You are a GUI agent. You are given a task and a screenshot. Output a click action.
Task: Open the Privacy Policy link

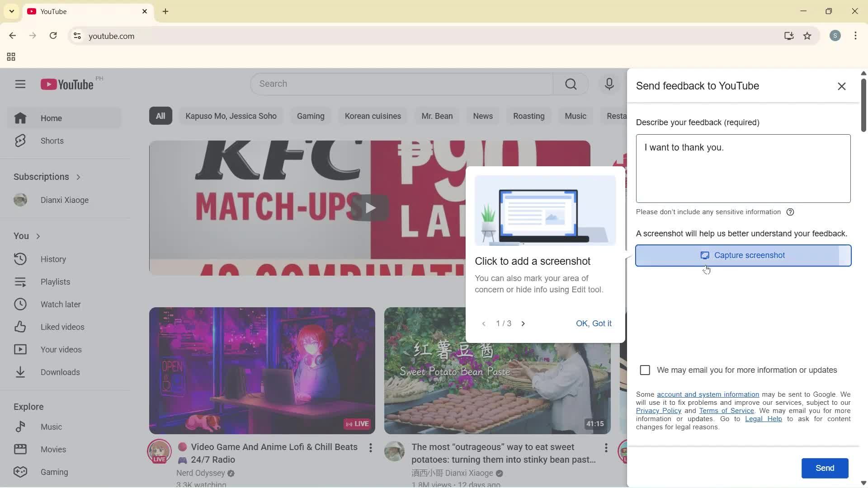(x=658, y=410)
